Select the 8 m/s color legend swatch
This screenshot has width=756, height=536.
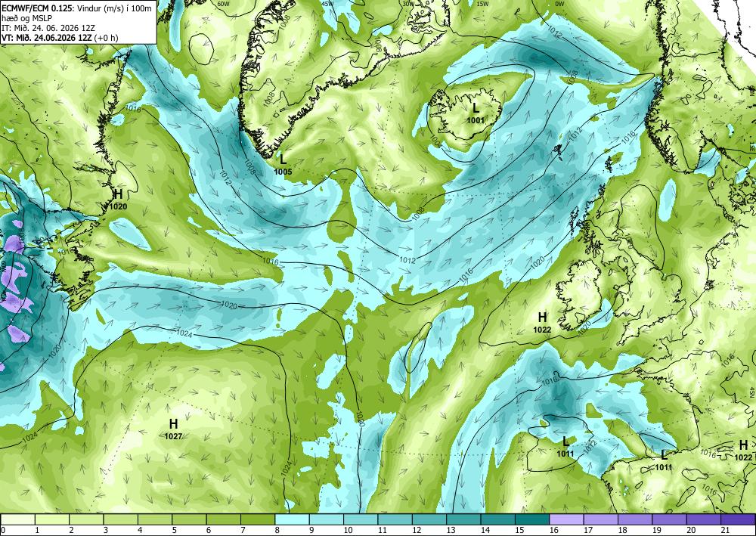coord(292,519)
